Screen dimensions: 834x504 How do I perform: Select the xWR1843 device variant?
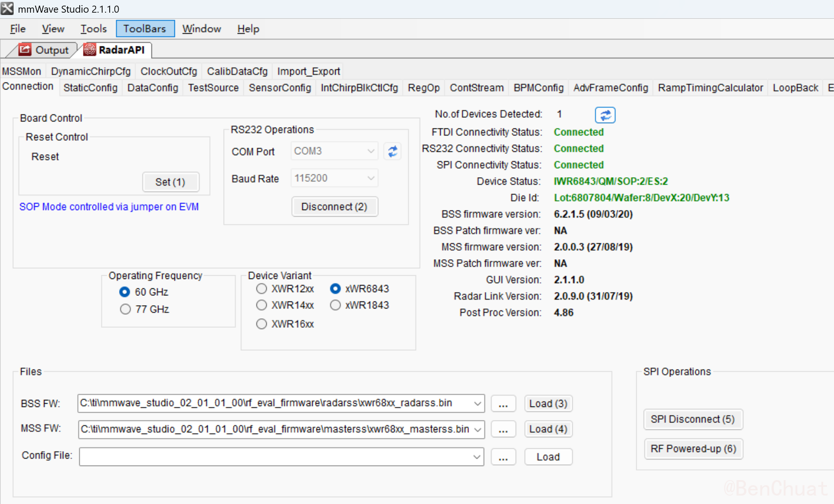pos(335,305)
